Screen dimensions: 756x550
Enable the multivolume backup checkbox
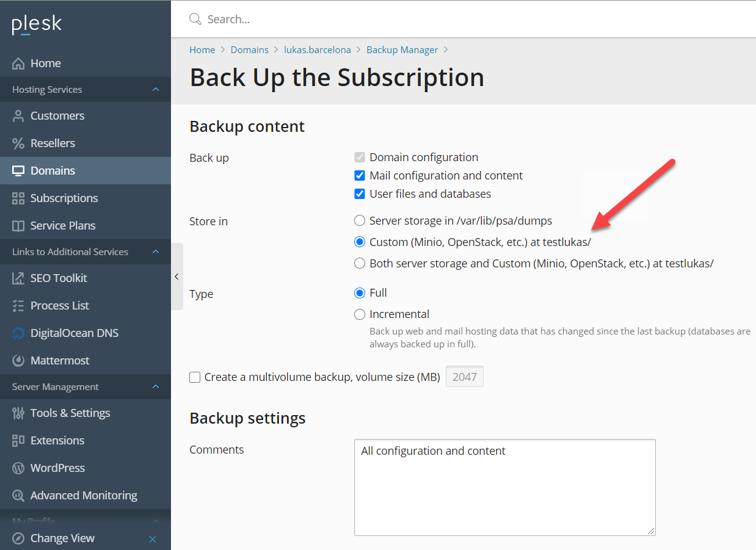coord(195,377)
